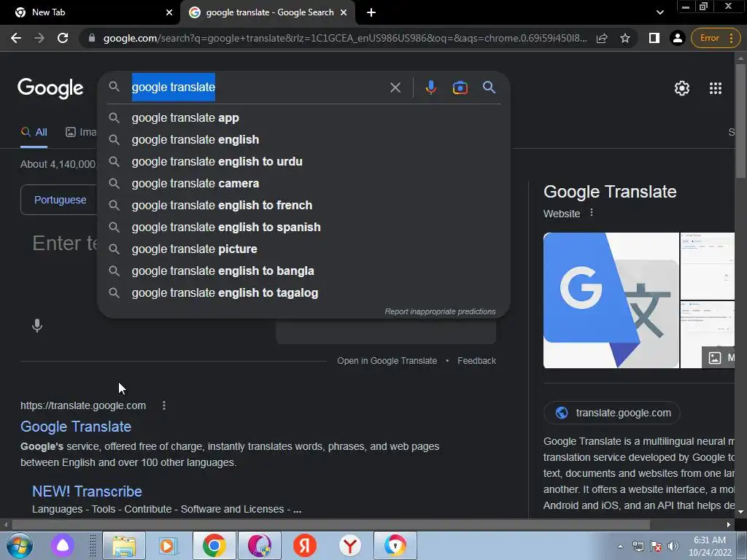
Task: Share this page from the address bar
Action: (602, 38)
